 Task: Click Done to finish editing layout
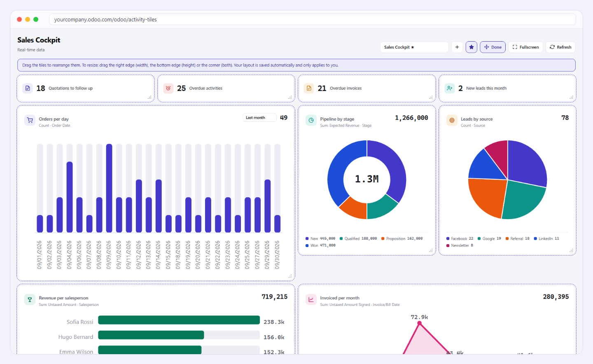[493, 47]
